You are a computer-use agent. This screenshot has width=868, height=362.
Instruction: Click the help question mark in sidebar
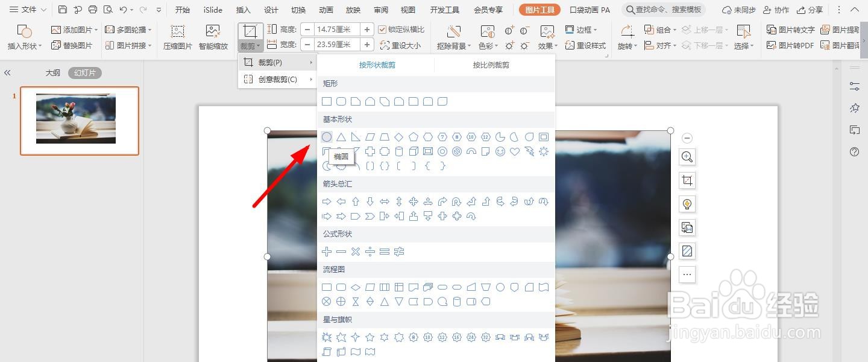click(854, 152)
